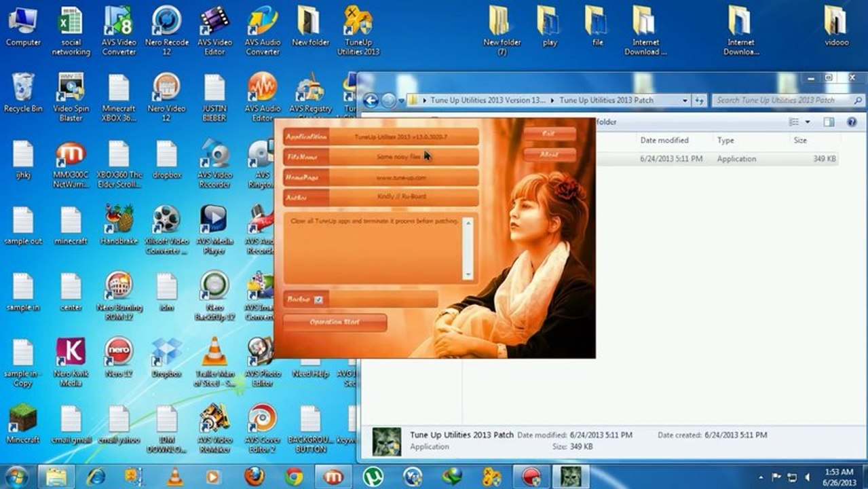The width and height of the screenshot is (868, 489).
Task: Select the Recycle Bin desktop icon
Action: 23,93
